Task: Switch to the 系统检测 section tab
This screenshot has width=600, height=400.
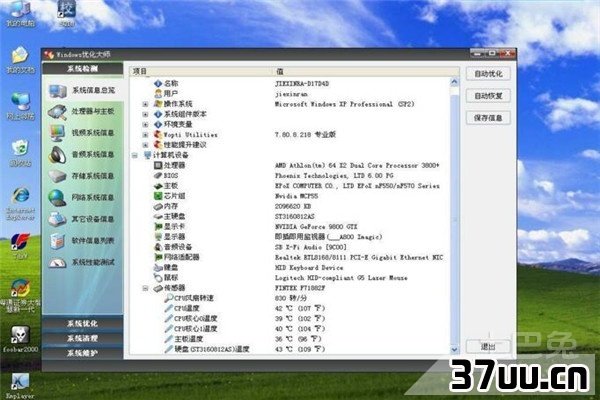Action: pos(82,69)
